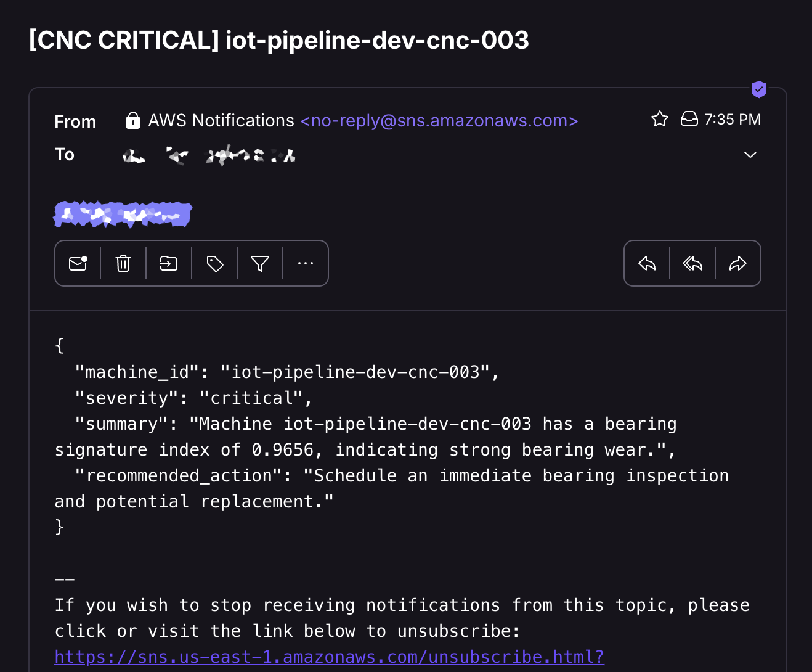Forward this CNC critical email
The height and width of the screenshot is (672, 812).
click(x=738, y=264)
